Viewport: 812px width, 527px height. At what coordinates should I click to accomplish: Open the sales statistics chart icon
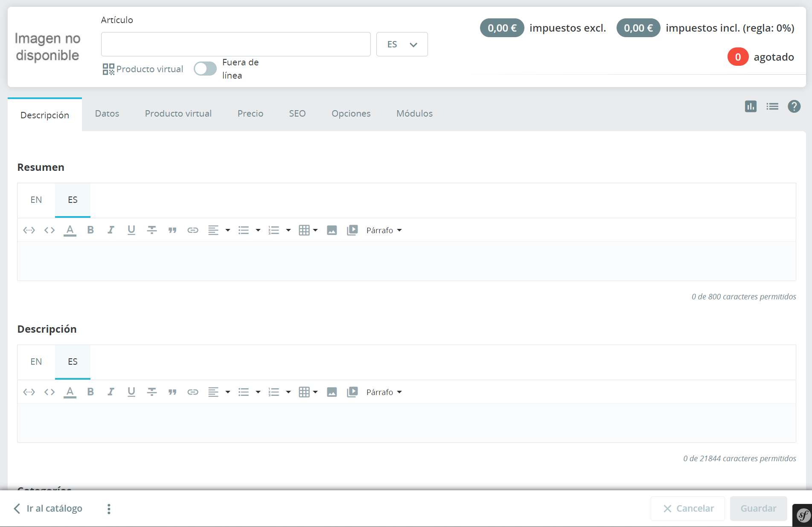[x=751, y=106]
